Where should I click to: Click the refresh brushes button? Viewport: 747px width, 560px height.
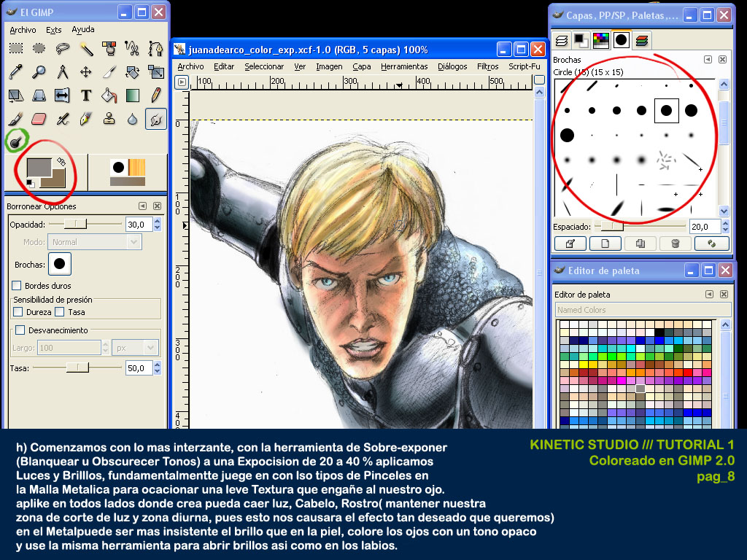click(712, 244)
